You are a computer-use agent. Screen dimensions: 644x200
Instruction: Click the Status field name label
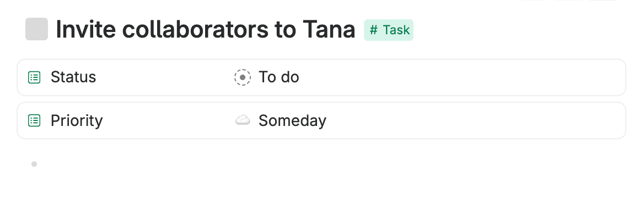pyautogui.click(x=73, y=77)
